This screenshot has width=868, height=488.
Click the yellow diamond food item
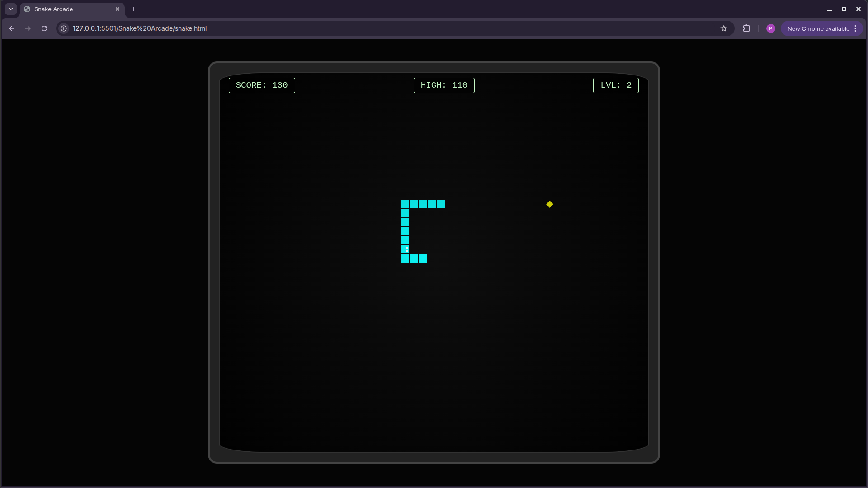[549, 204]
